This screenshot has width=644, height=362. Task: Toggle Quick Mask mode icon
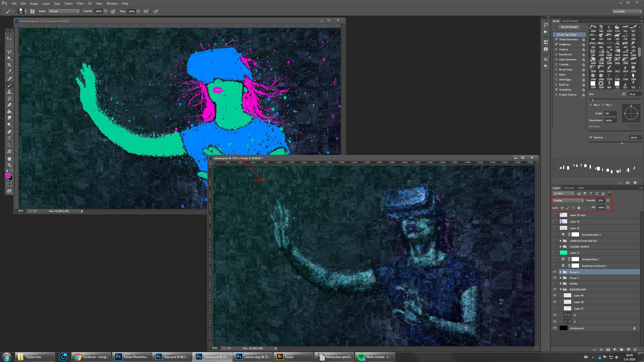pyautogui.click(x=9, y=185)
